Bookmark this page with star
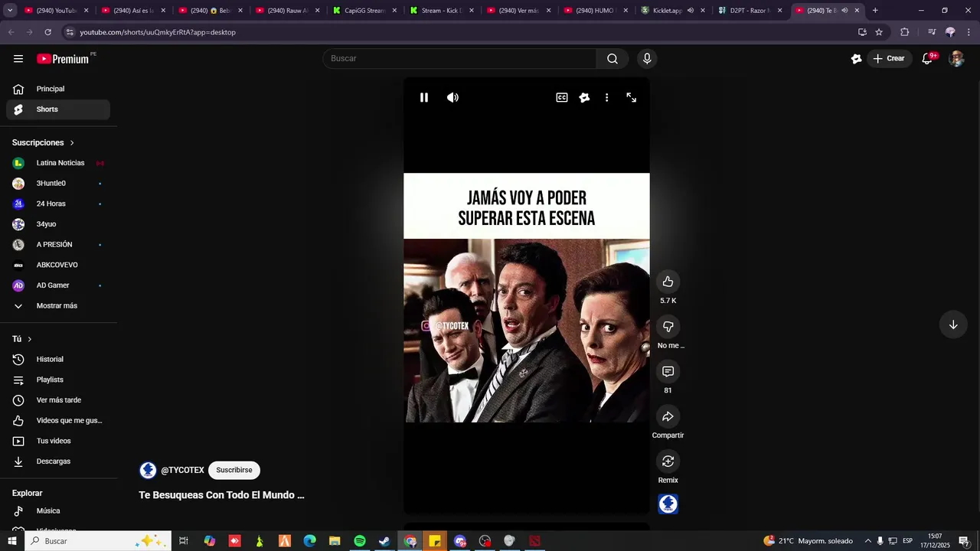The height and width of the screenshot is (551, 980). pyautogui.click(x=879, y=32)
